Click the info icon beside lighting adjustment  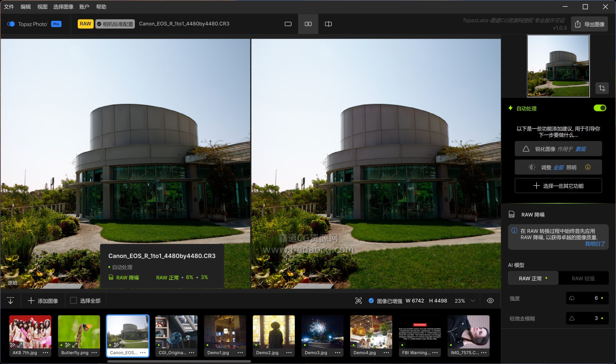click(588, 167)
